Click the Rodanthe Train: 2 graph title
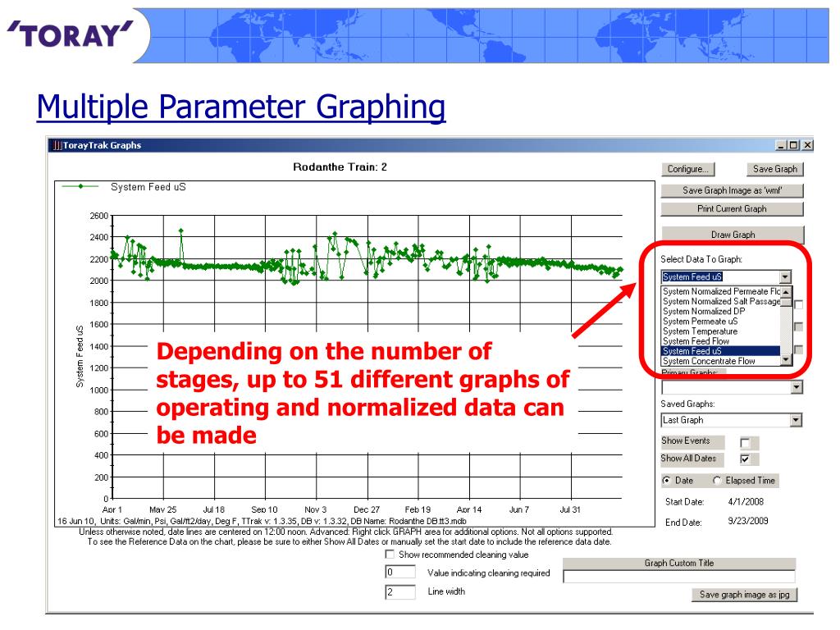 coord(340,167)
